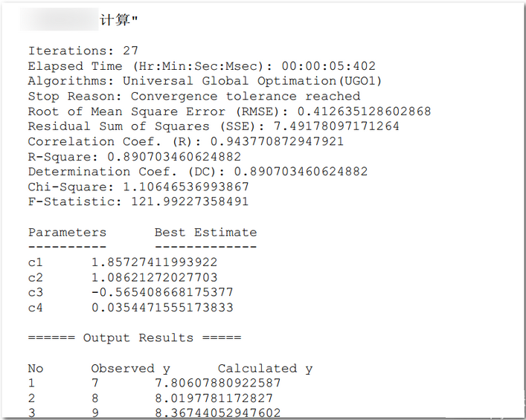526x420 pixels.
Task: Click the "Parameters" column header
Action: (67, 232)
